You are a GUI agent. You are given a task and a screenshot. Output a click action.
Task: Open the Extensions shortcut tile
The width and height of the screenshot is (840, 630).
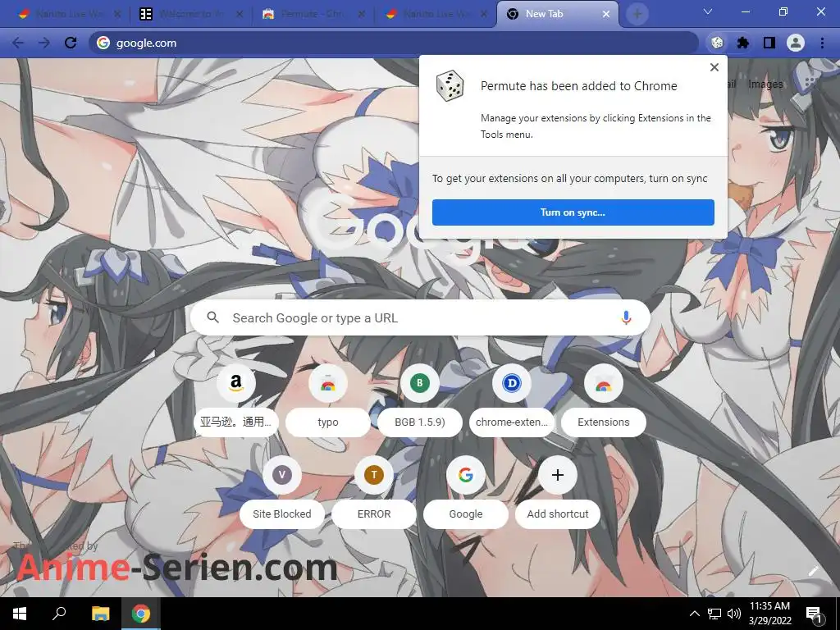604,399
